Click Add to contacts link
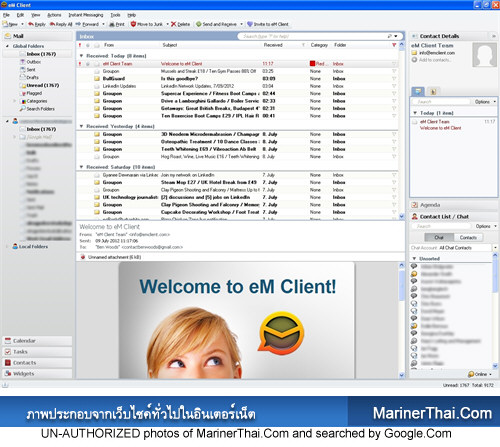This screenshot has width=500, height=447. pyautogui.click(x=435, y=60)
